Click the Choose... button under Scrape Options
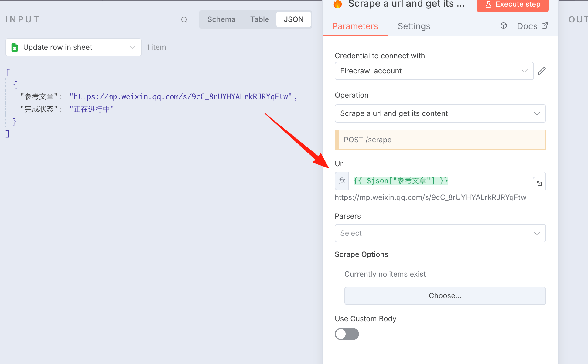The width and height of the screenshot is (588, 364). point(445,296)
